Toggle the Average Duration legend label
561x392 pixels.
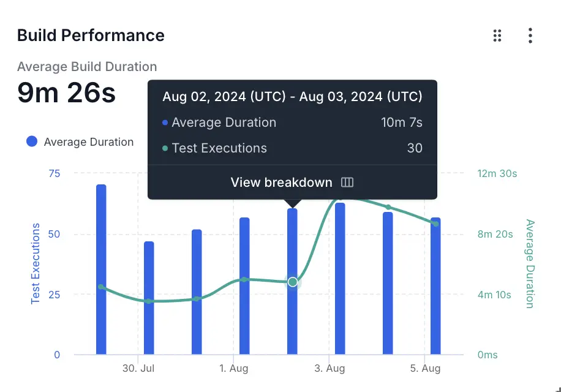[88, 142]
